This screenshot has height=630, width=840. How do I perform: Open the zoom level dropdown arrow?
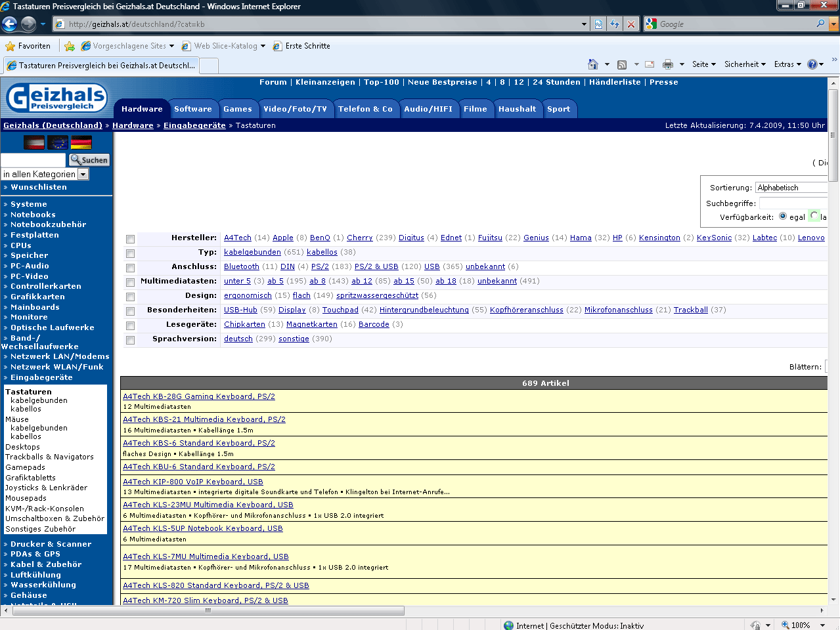pos(823,625)
